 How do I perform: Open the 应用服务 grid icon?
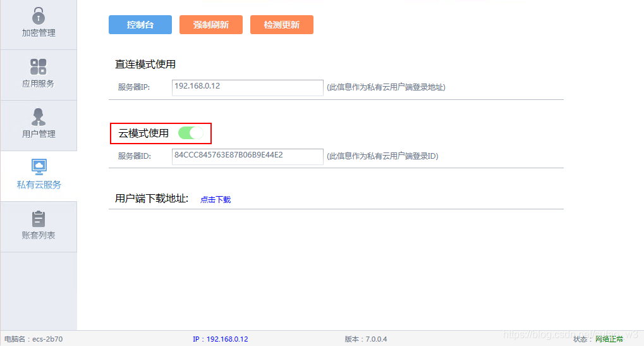[39, 66]
